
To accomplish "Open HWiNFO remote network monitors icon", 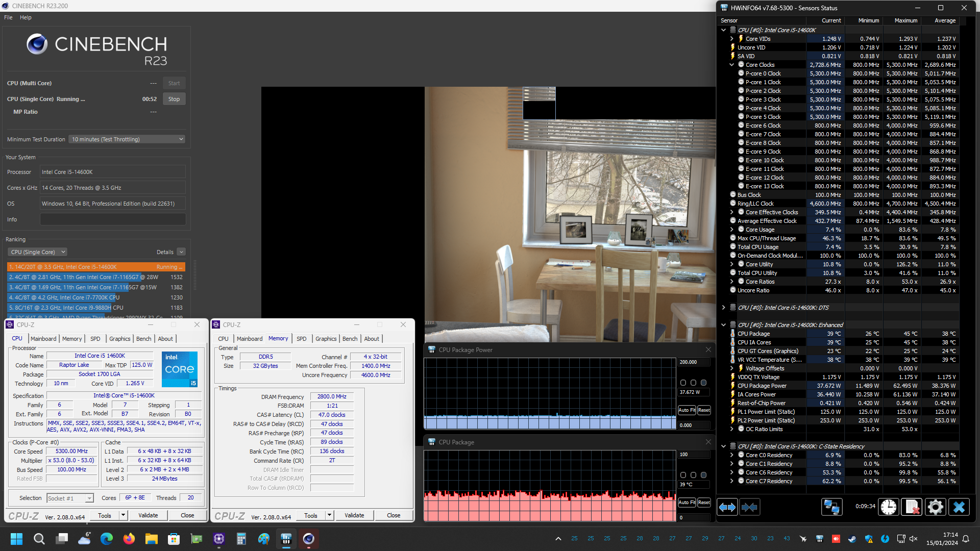I will tap(831, 507).
